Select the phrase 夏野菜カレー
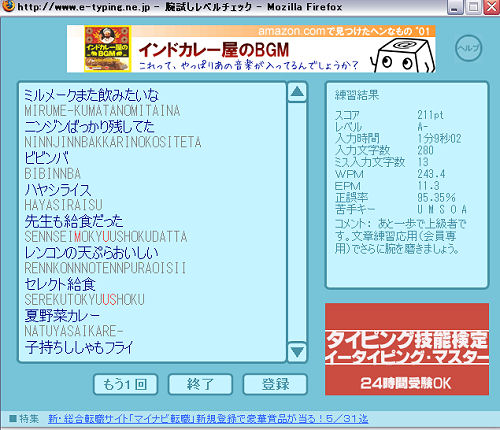500x430 pixels. click(x=62, y=316)
